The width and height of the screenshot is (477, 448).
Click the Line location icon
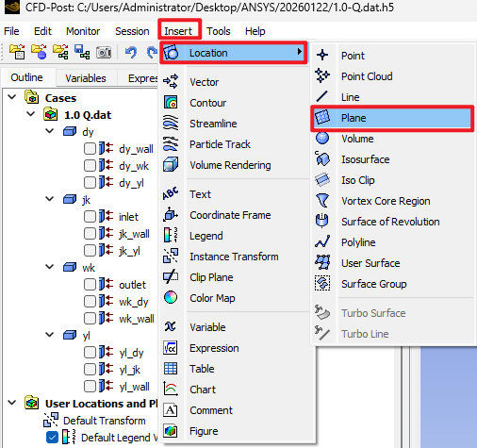322,96
